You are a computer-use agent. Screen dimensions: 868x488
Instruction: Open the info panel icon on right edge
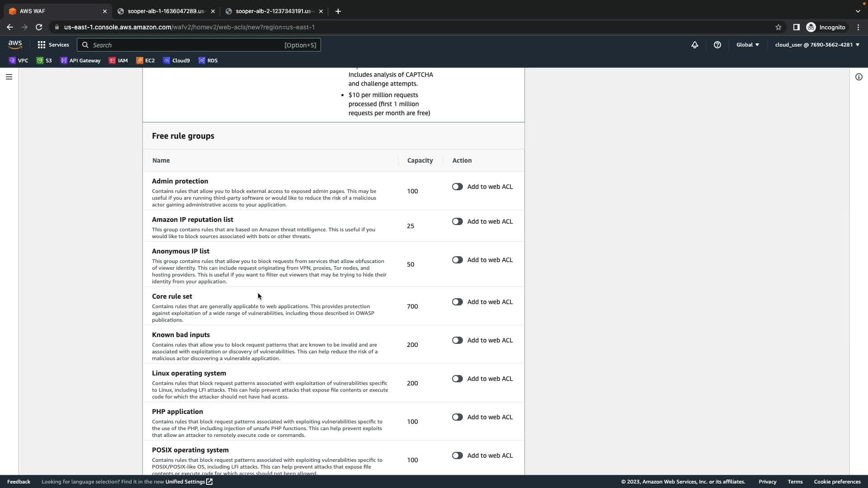pyautogui.click(x=859, y=77)
